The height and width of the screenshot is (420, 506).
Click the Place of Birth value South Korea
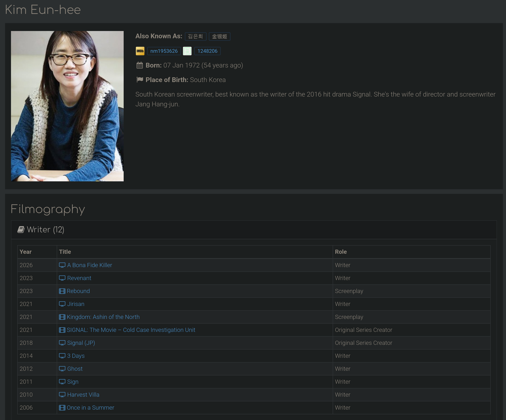pos(208,80)
